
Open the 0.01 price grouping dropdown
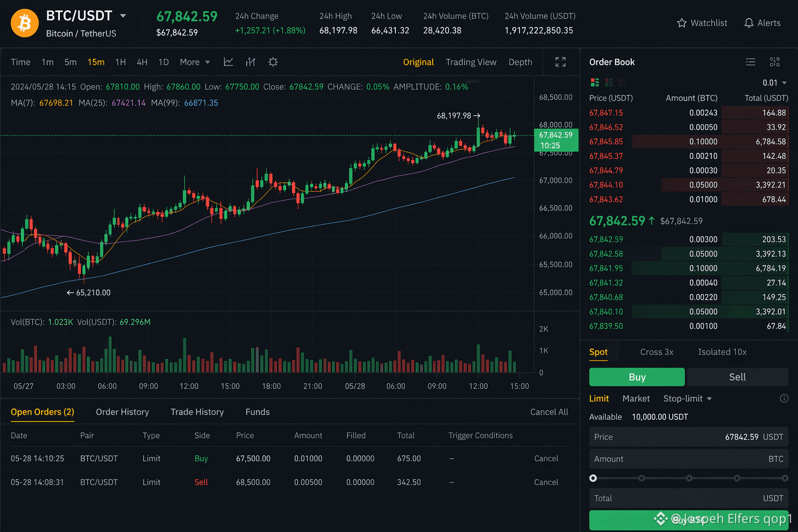click(x=775, y=83)
